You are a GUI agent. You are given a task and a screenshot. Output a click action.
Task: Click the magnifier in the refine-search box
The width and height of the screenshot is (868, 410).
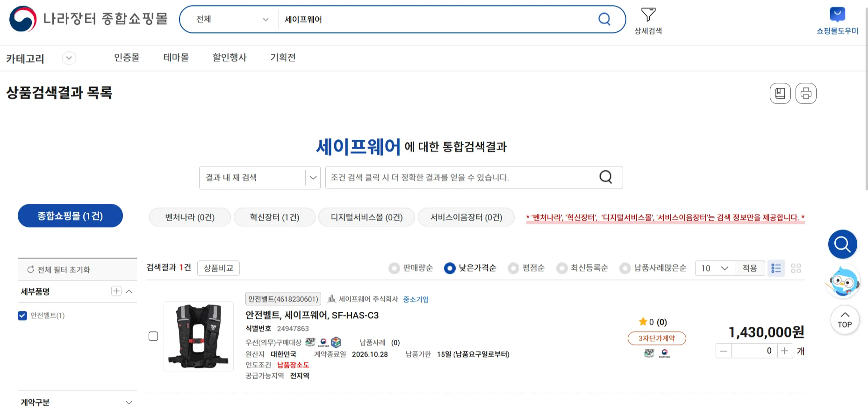606,177
